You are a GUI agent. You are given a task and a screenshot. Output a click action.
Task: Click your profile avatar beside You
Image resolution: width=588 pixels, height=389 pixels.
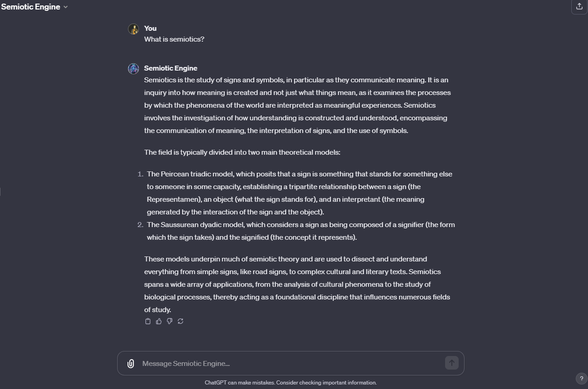click(133, 28)
